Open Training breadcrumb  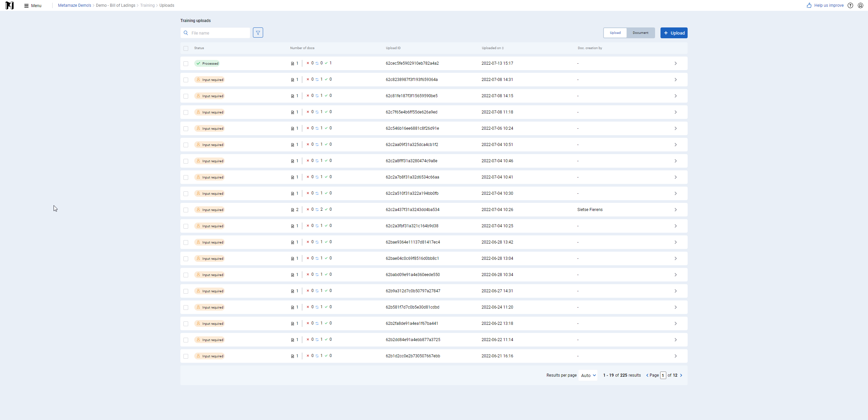[x=147, y=5]
